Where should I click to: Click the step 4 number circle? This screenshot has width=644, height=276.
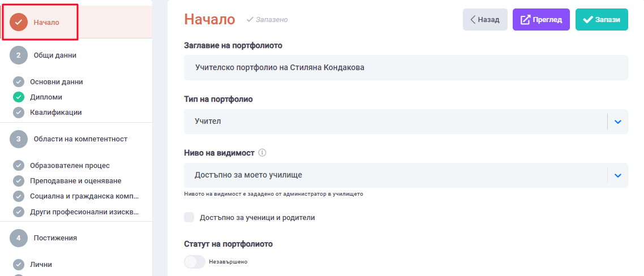coord(19,238)
